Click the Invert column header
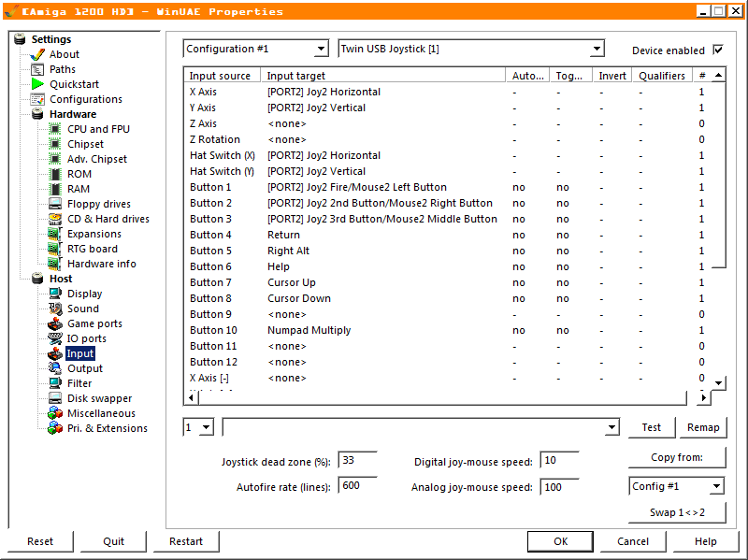The image size is (748, 560). pyautogui.click(x=612, y=76)
